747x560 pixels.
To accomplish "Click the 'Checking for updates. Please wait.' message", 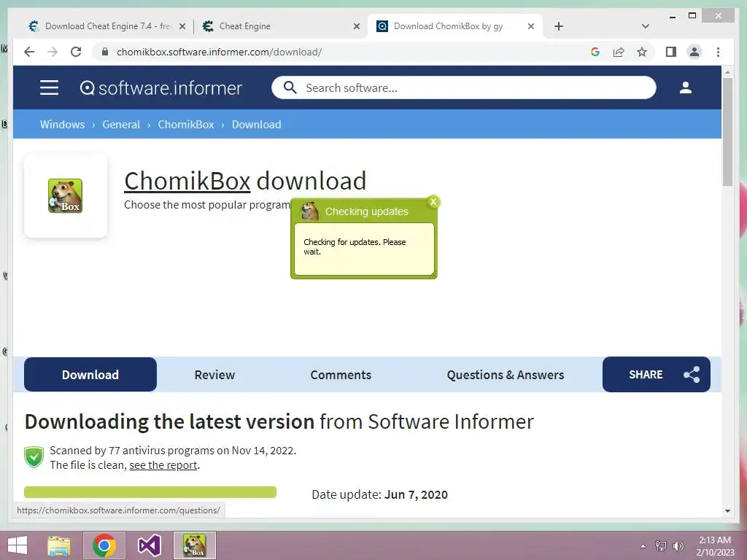I will coord(355,246).
